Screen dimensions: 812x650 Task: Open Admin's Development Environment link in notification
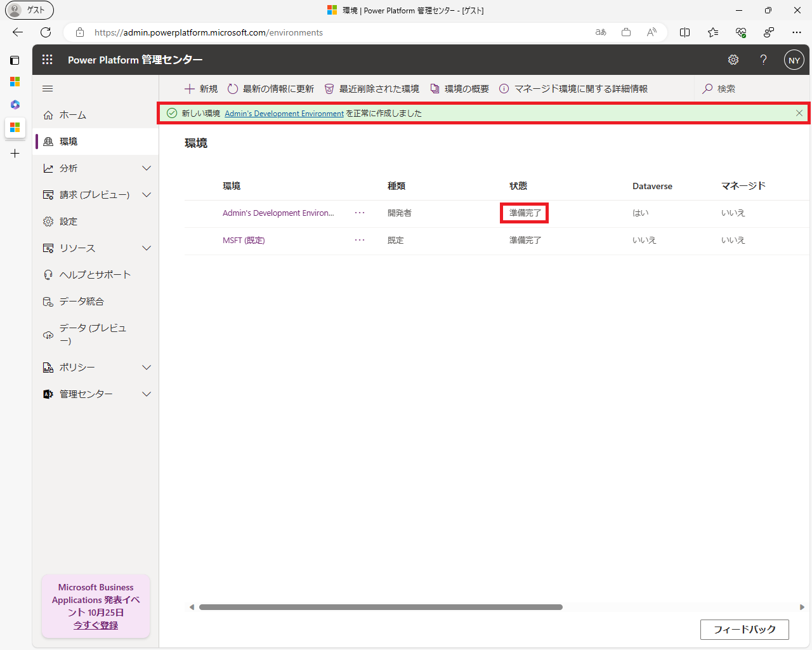(284, 114)
